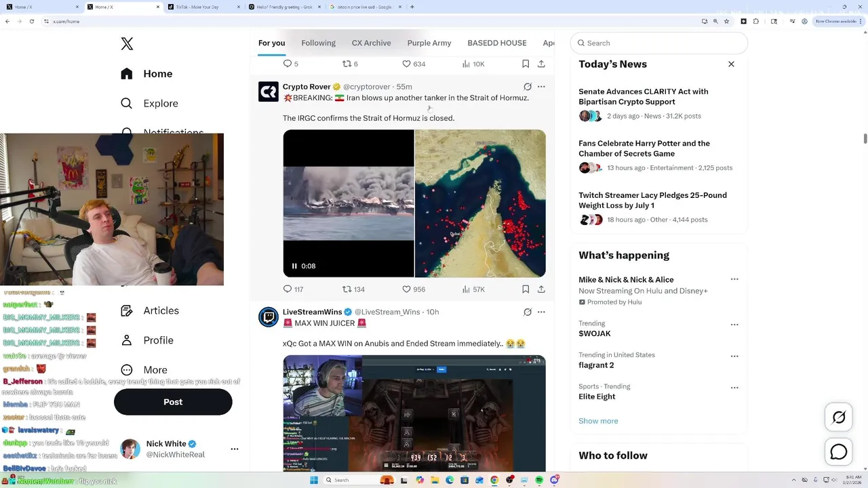Viewport: 868px width, 488px height.
Task: Open the $WOJAK trending topic
Action: tap(595, 333)
